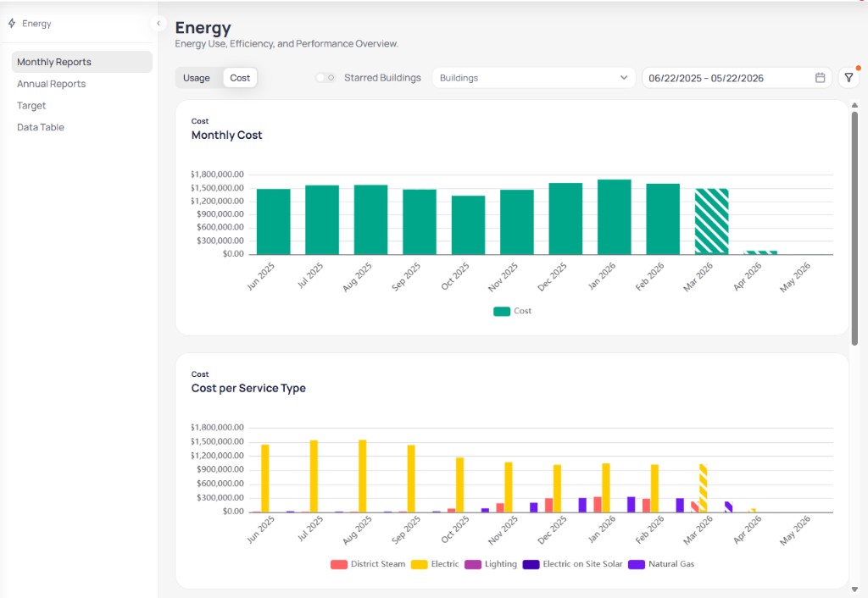Screen dimensions: 868x598
Task: Toggle the Electric on Site Solar legend swatch
Action: [x=531, y=564]
